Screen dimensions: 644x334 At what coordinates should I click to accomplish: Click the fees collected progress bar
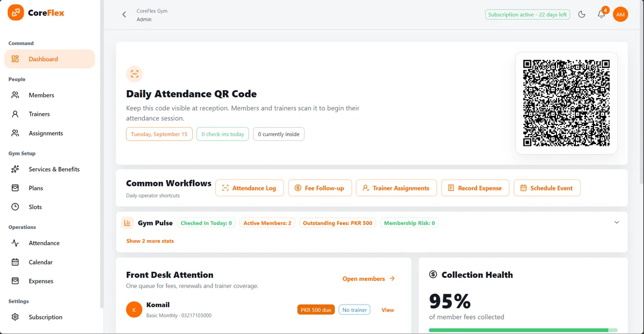pos(523,330)
